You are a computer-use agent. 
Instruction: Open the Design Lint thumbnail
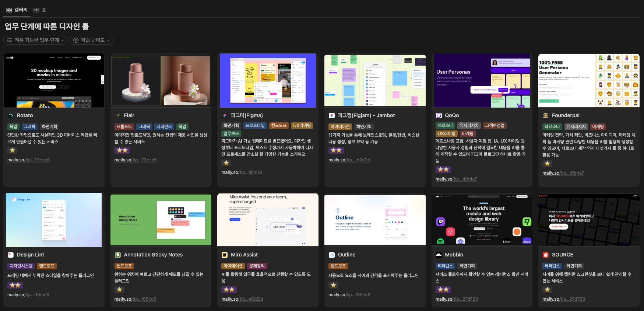point(54,220)
